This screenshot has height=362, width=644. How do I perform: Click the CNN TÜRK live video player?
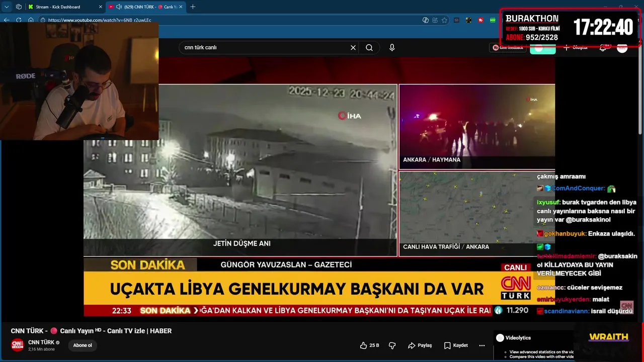(319, 187)
